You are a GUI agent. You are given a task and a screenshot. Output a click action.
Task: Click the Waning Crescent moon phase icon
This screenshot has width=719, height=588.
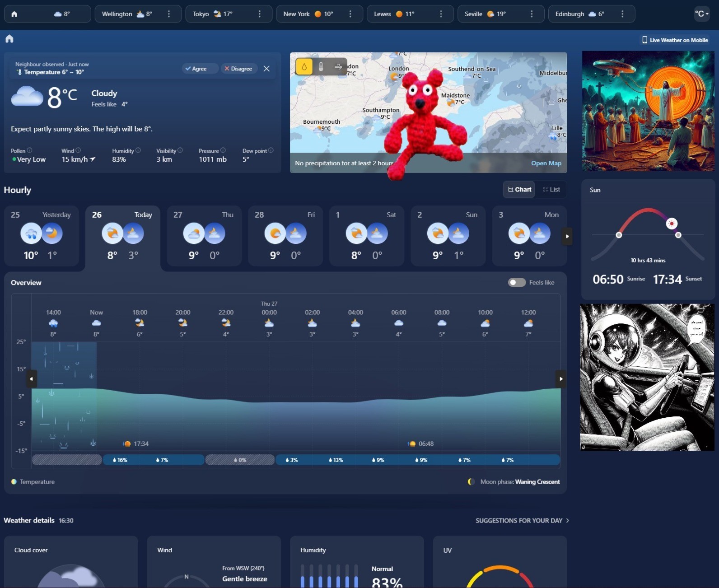[x=471, y=482]
